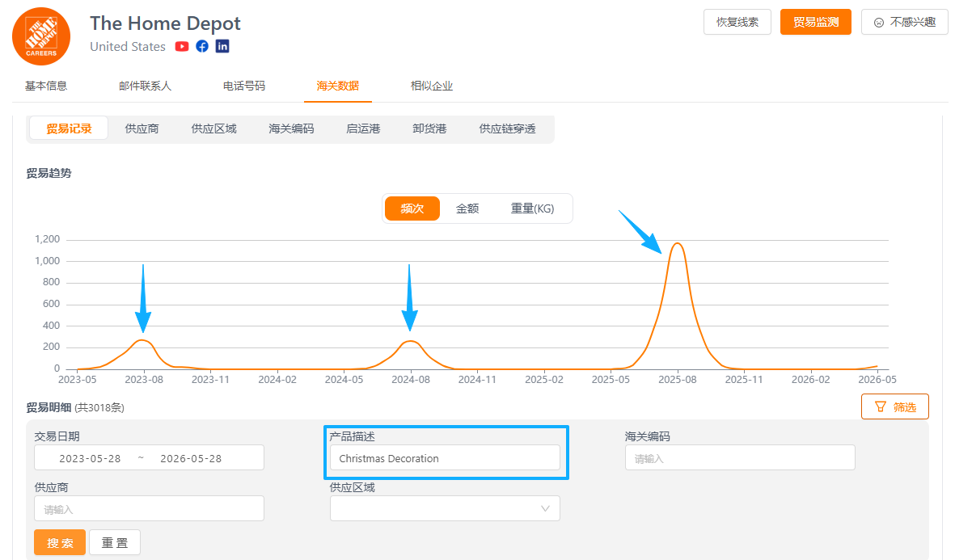Open The Home Depot LinkedIn icon
Screen dimensions: 955x560
(x=222, y=46)
